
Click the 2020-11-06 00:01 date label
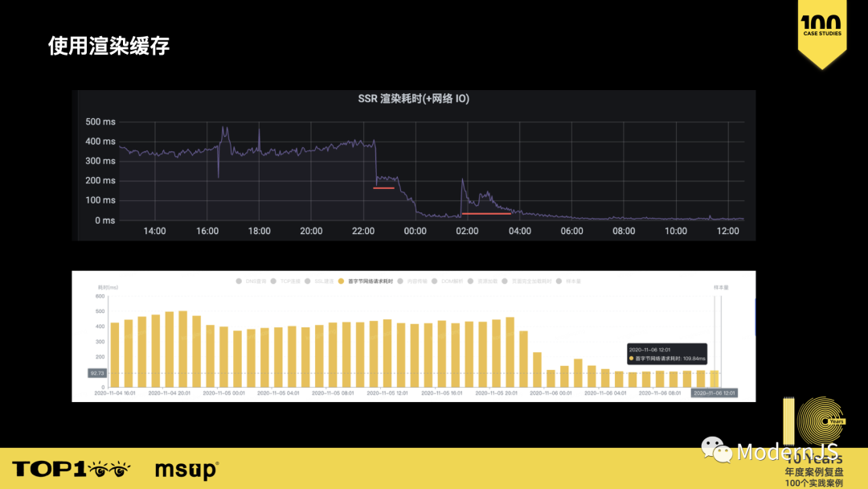coord(551,393)
